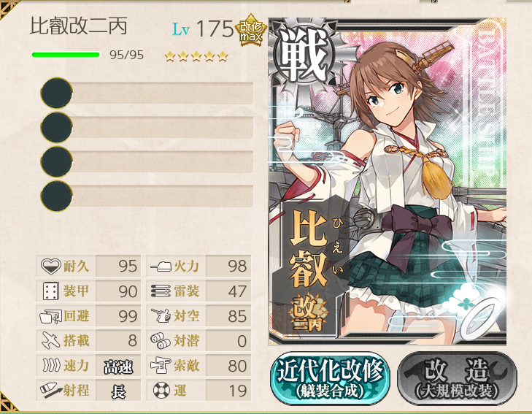Select the first empty equipment slot
The width and height of the screenshot is (532, 414).
[147, 93]
